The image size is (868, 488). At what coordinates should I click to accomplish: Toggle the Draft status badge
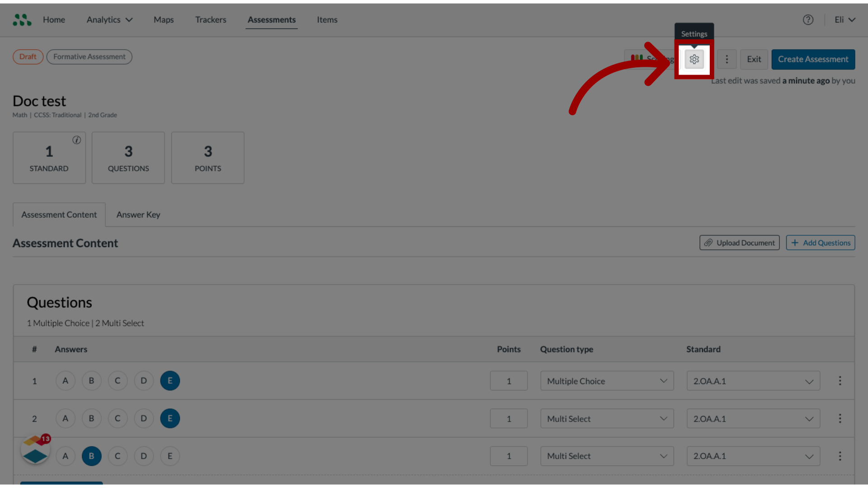tap(28, 56)
